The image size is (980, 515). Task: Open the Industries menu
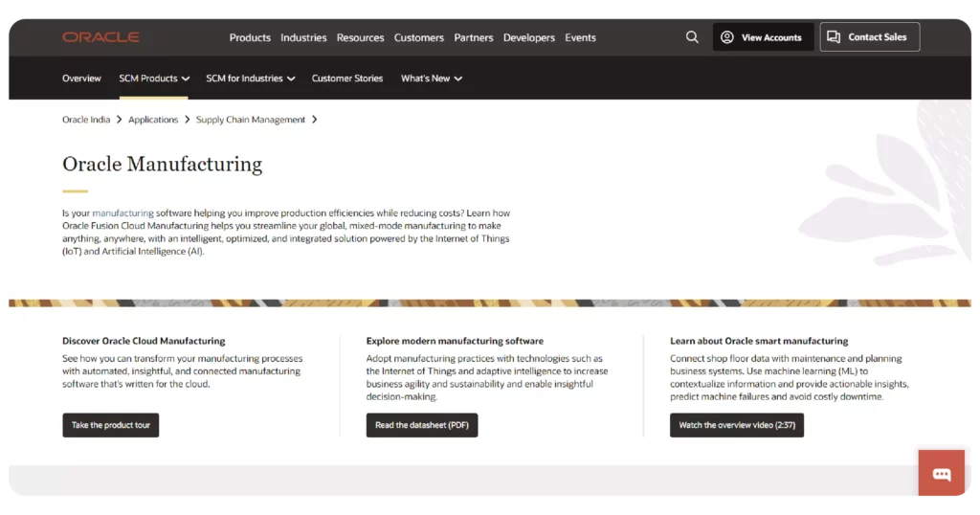303,37
